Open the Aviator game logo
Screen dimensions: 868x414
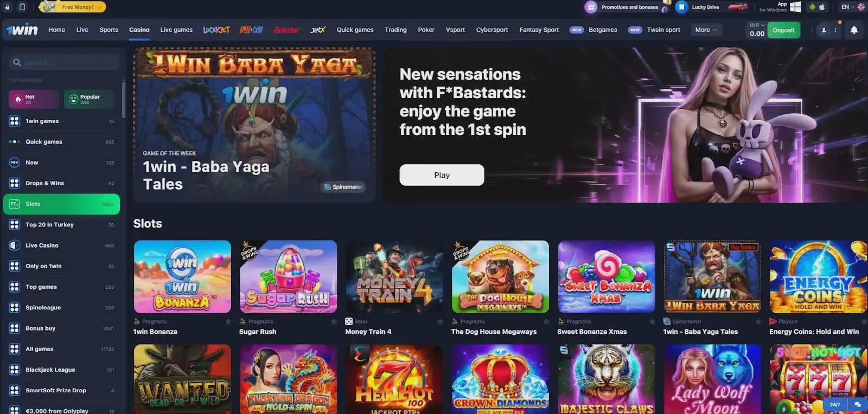click(286, 30)
